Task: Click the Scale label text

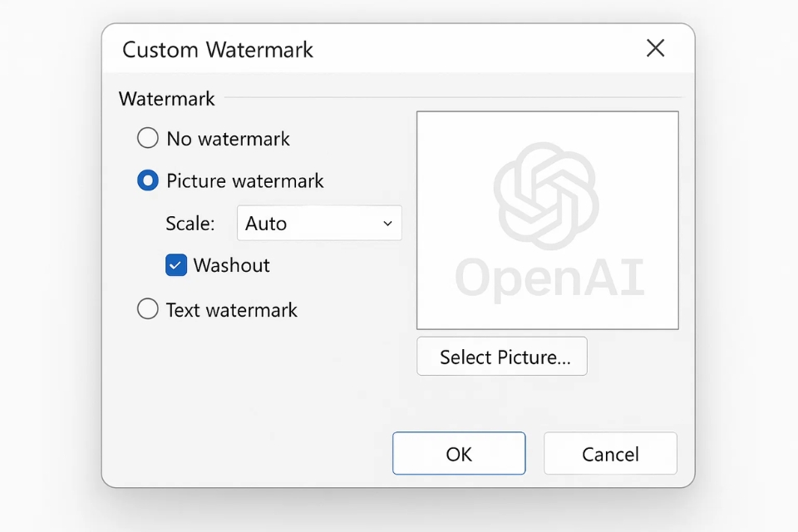Action: (190, 223)
